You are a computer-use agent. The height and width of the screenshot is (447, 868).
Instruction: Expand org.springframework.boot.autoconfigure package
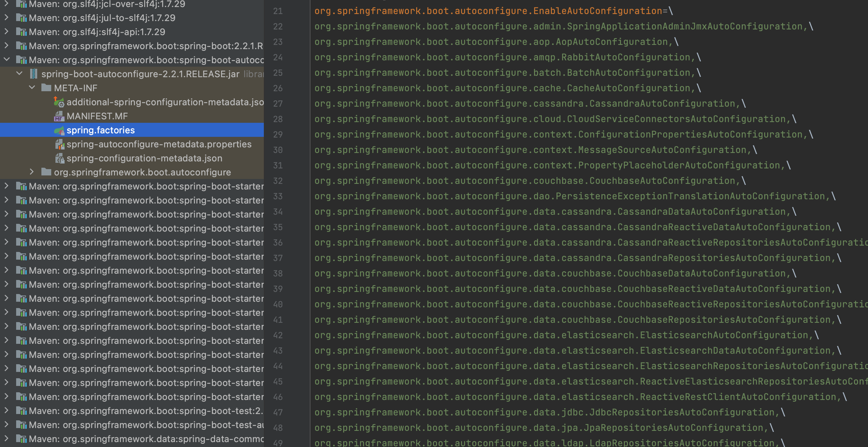(x=32, y=172)
